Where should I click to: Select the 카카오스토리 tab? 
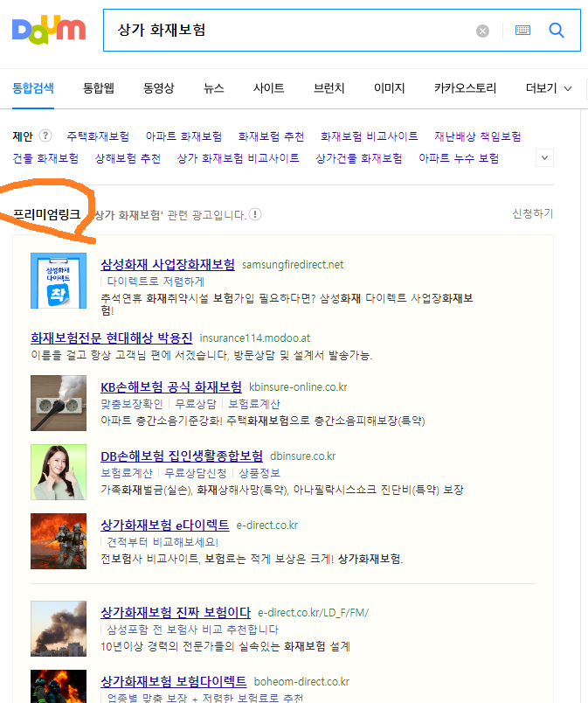(x=466, y=87)
